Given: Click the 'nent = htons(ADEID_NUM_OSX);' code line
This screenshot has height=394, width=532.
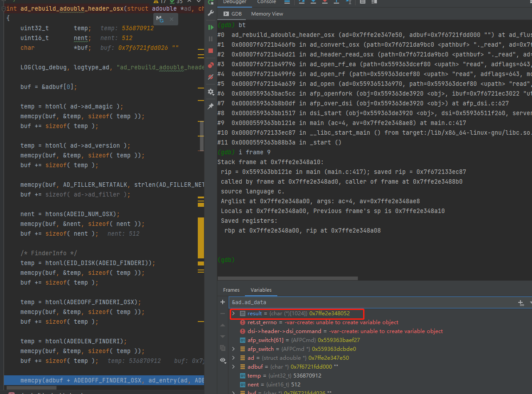Looking at the screenshot, I should tap(70, 214).
